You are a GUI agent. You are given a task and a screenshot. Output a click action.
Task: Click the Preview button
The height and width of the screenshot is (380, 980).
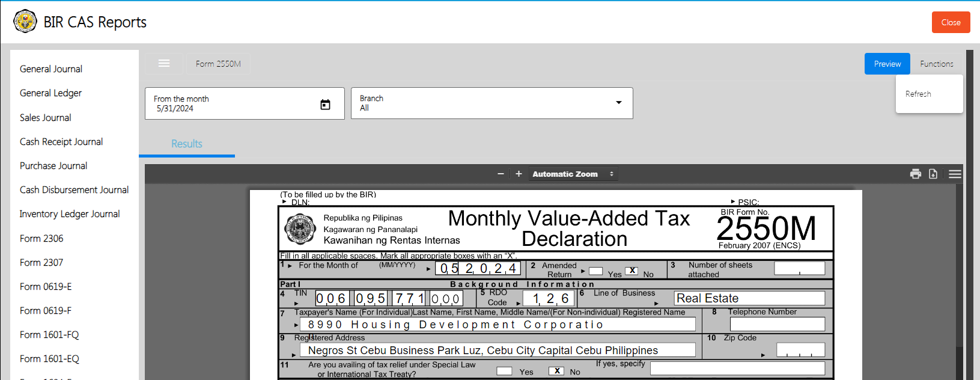tap(887, 64)
